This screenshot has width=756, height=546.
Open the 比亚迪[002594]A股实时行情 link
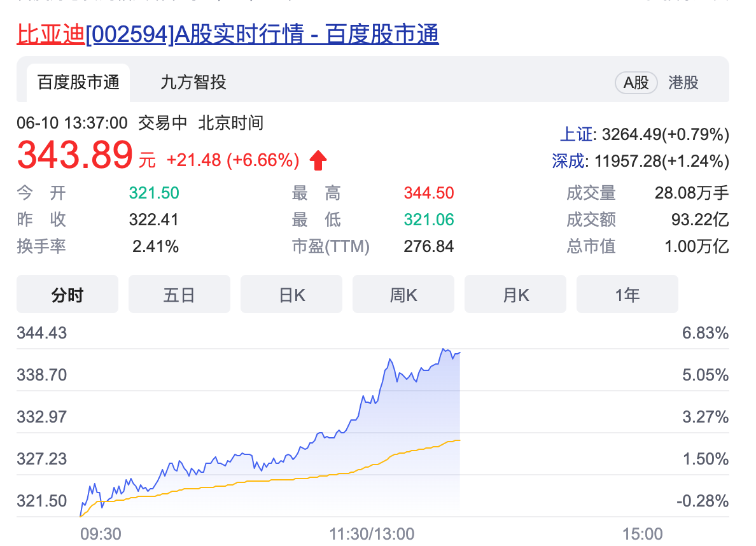[x=228, y=35]
